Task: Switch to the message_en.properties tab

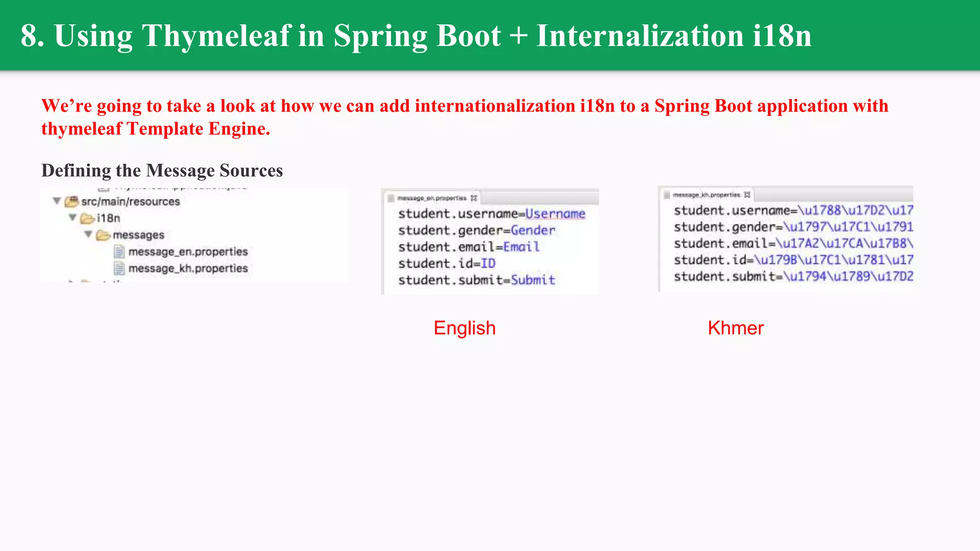Action: point(432,198)
